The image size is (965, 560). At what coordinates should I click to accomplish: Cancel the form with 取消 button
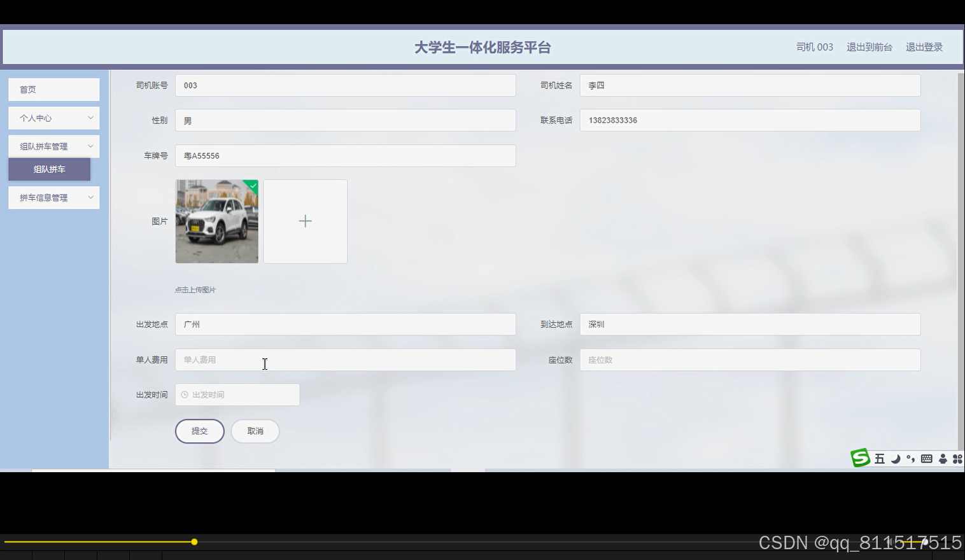[255, 431]
